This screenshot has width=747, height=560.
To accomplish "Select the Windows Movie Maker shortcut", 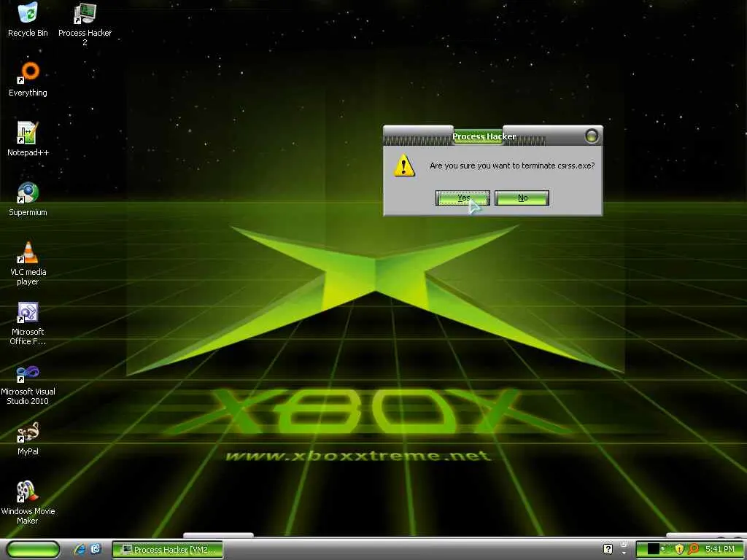I will point(28,503).
